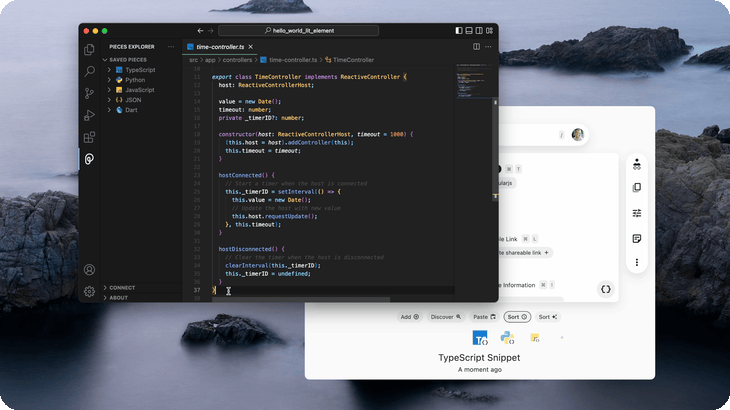Click the sliders adjust icon in Pieces sidebar
Image resolution: width=730 pixels, height=410 pixels.
click(x=636, y=213)
